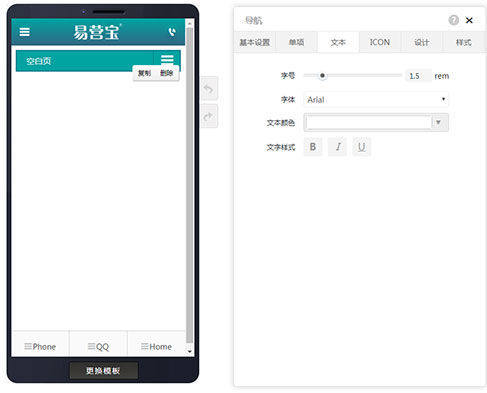Open the Arial font dropdown

click(x=376, y=99)
